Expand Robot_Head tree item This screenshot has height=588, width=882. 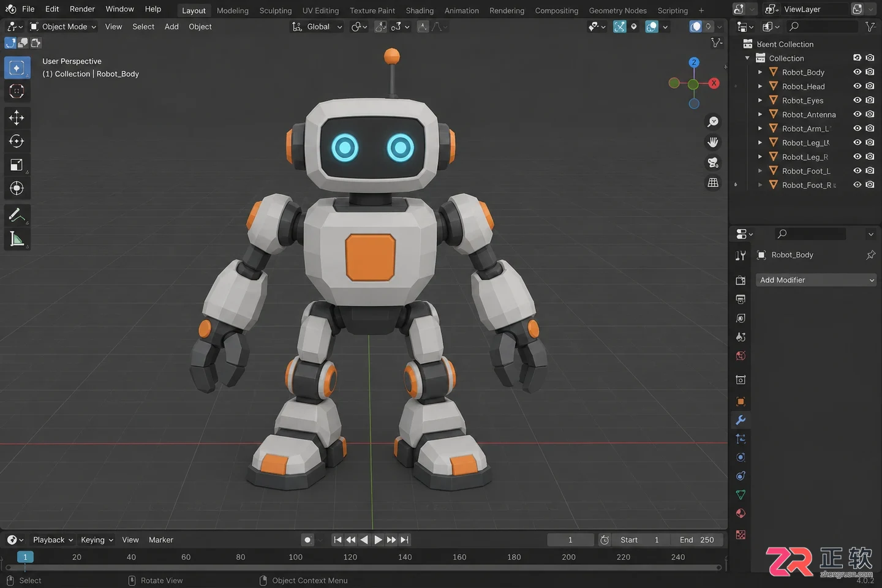tap(760, 86)
